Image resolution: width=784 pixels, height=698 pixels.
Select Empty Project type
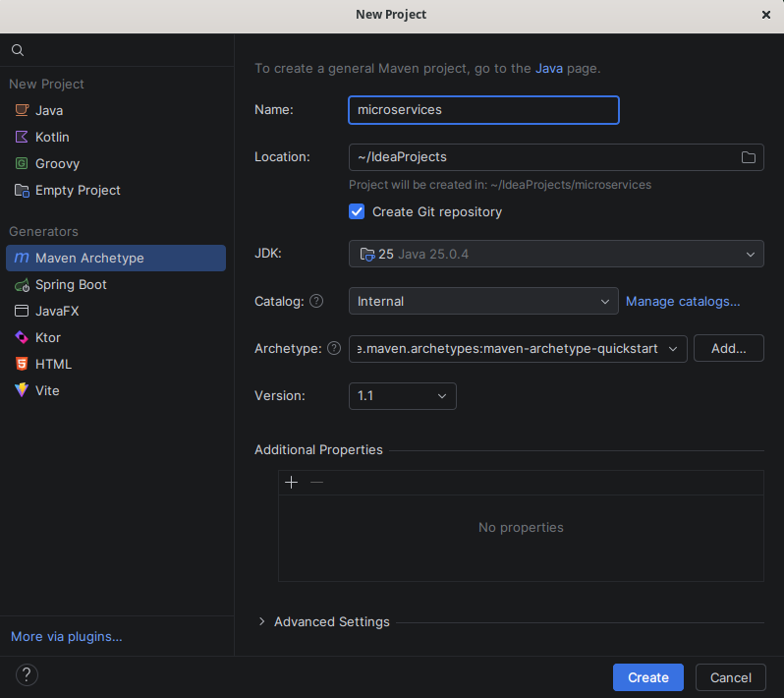click(116, 190)
